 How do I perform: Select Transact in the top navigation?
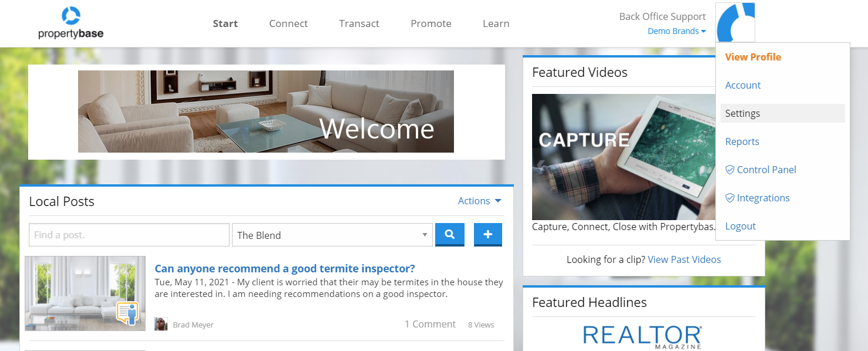coord(359,23)
